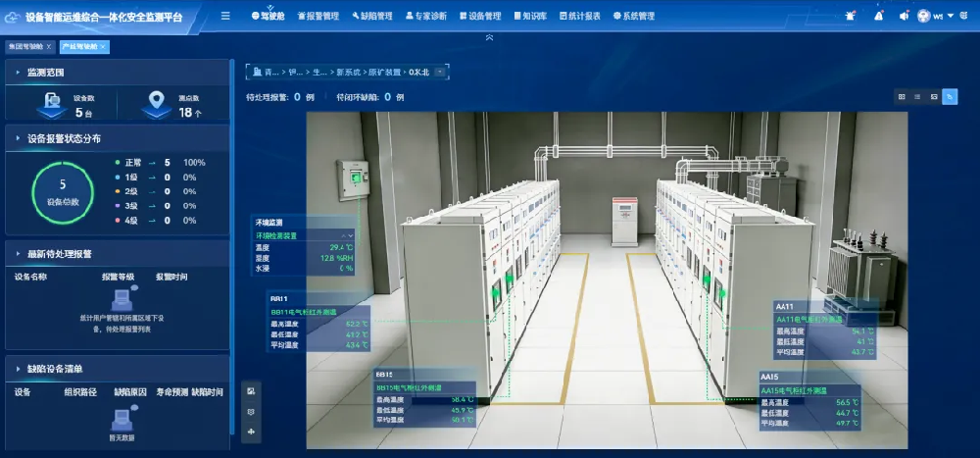This screenshot has height=458, width=980.
Task: Open the breadcrumb path dropdown arrow
Action: coord(439,72)
